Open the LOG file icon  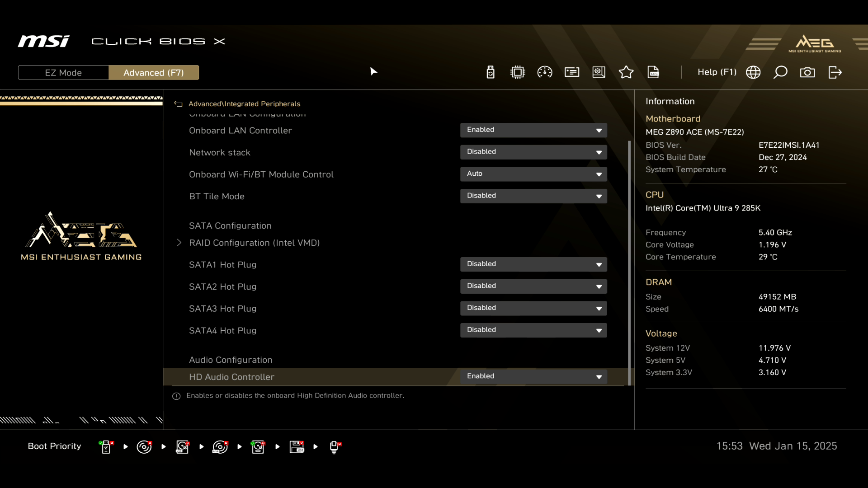[x=653, y=72]
